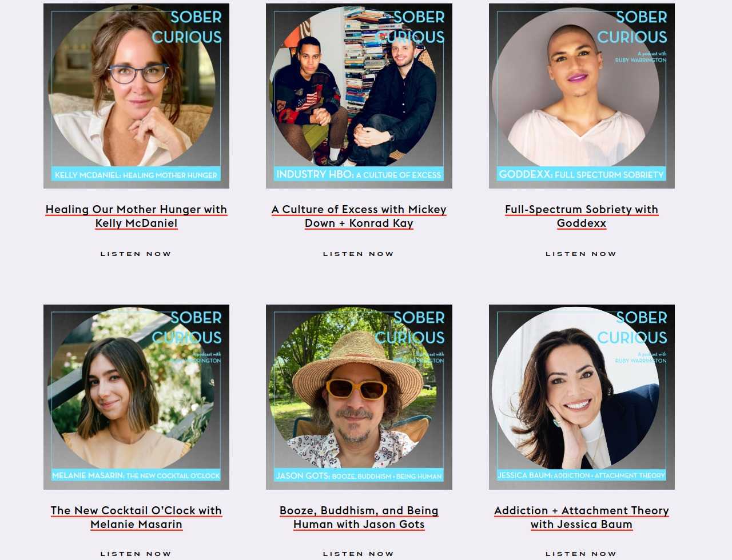
Task: Open Jessica Baum episode cover image
Action: 582,397
